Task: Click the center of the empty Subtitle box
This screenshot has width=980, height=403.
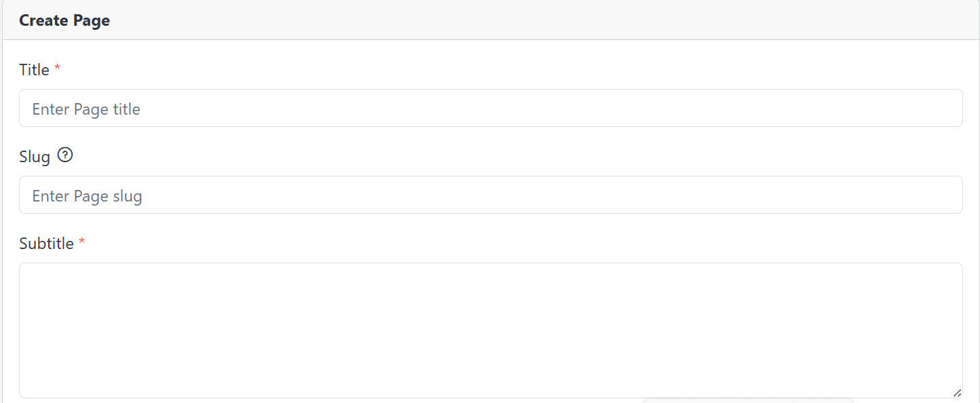Action: (x=491, y=330)
